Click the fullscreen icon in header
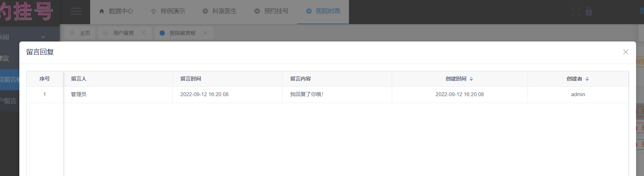The image size is (644, 176). tap(576, 11)
